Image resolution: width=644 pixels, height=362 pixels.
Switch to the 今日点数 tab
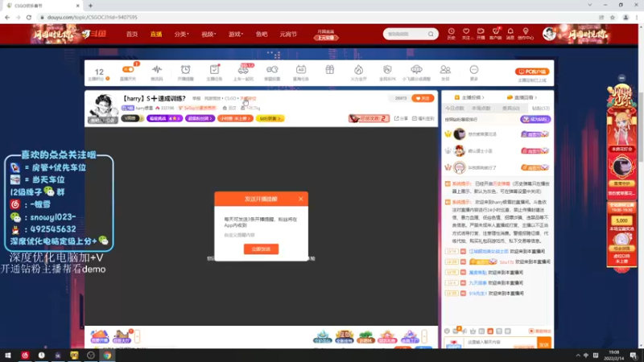point(455,109)
